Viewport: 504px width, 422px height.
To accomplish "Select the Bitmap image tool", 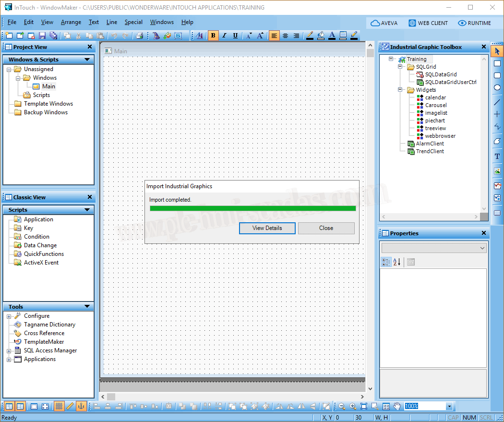I will tap(497, 171).
